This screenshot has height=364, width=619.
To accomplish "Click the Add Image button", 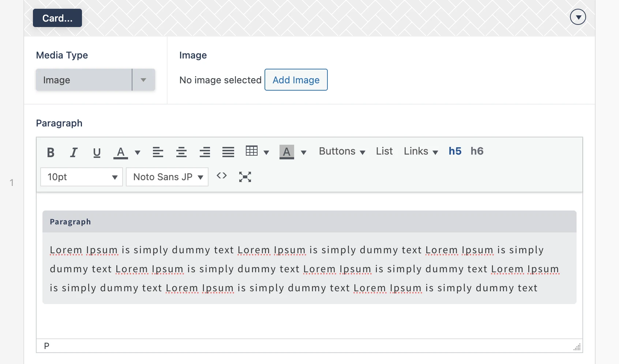I will click(x=296, y=80).
